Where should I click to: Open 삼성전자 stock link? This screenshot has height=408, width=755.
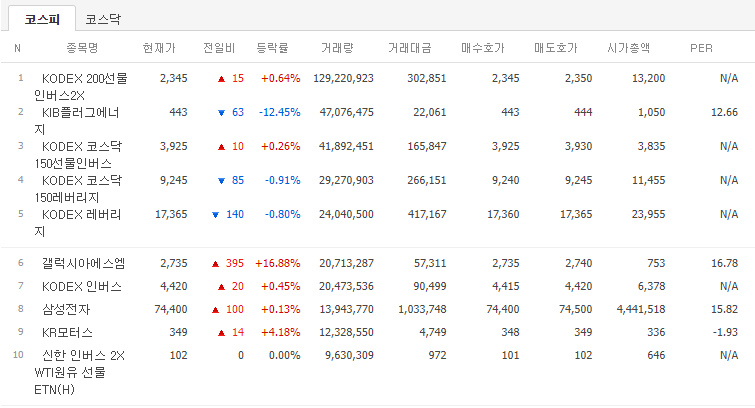click(x=66, y=309)
